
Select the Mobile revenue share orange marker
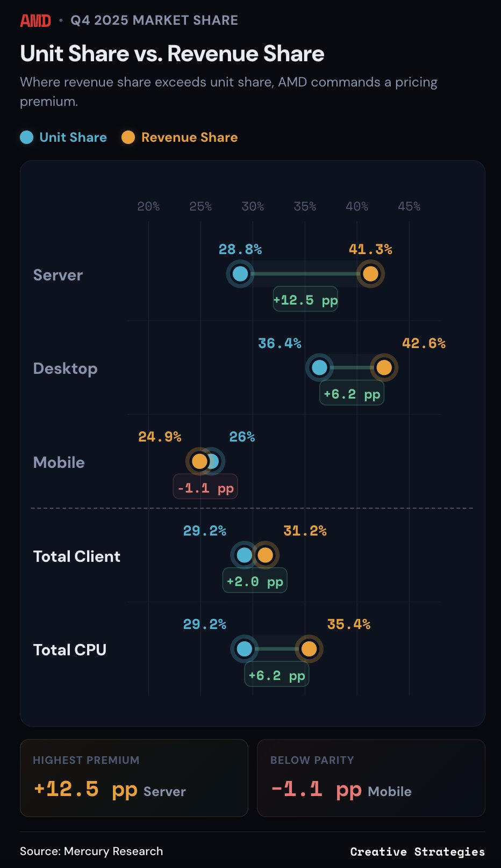tap(199, 461)
